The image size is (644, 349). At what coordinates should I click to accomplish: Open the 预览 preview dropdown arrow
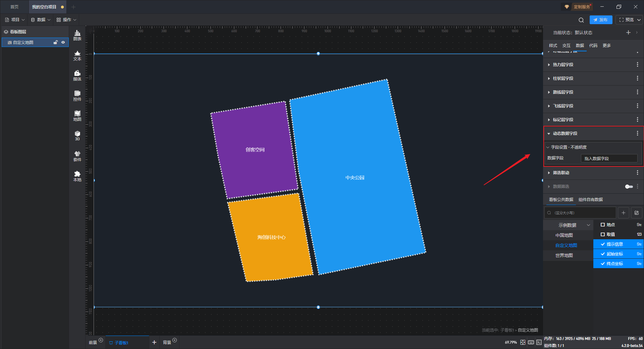[639, 20]
